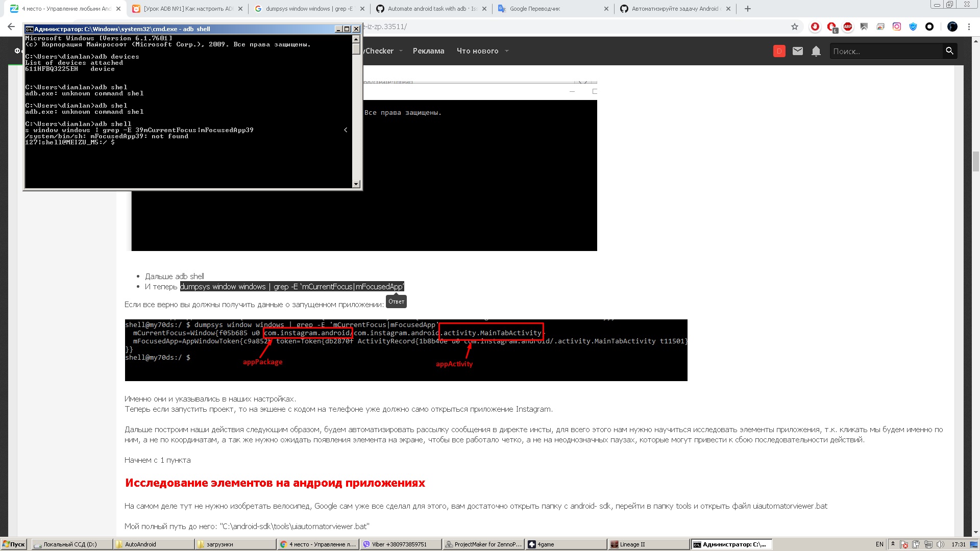
Task: Open a new browser tab
Action: (x=748, y=9)
